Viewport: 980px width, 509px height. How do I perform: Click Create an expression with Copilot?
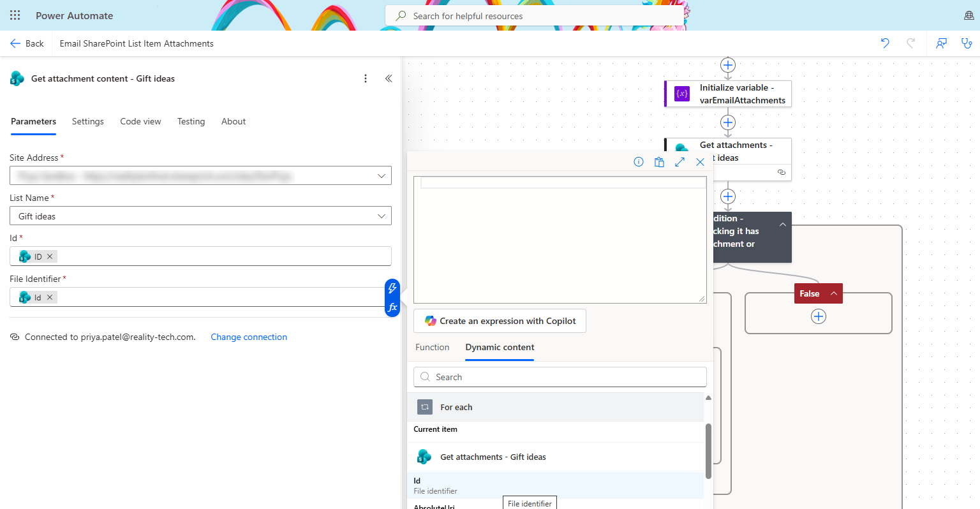500,321
